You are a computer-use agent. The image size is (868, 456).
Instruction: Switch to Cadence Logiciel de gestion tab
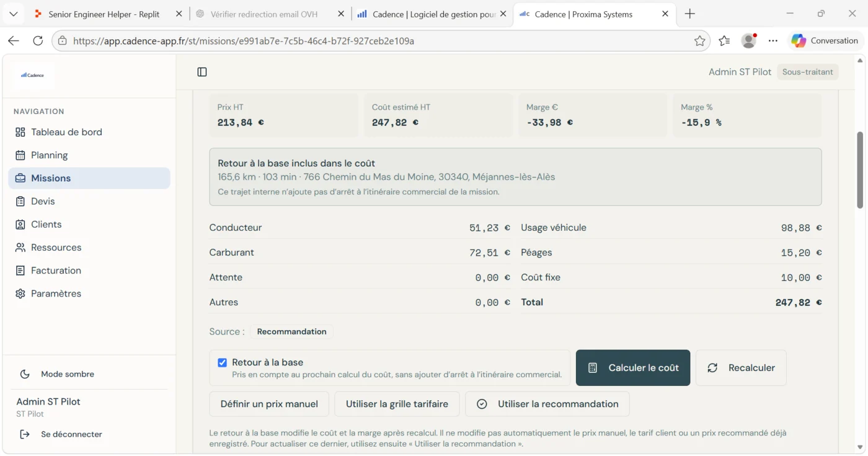(x=434, y=14)
